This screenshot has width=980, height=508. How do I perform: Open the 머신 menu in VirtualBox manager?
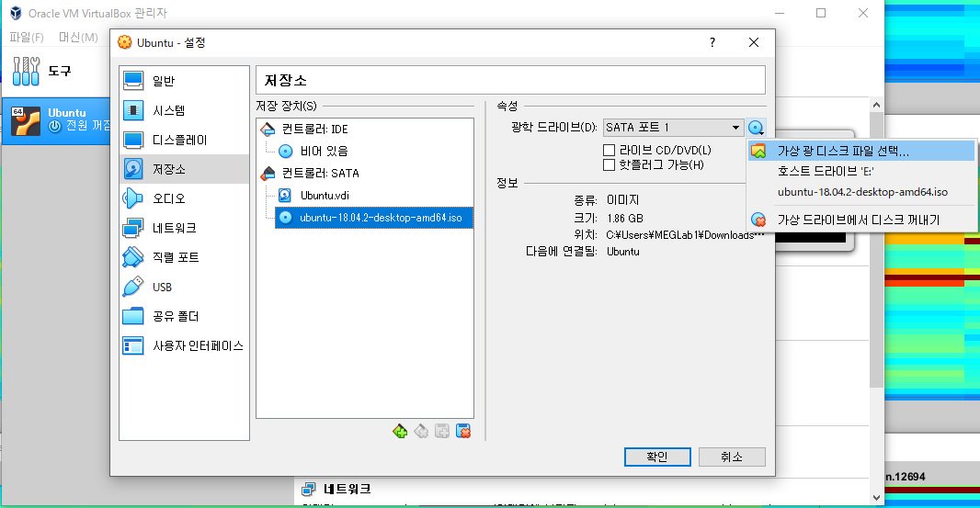pyautogui.click(x=78, y=38)
